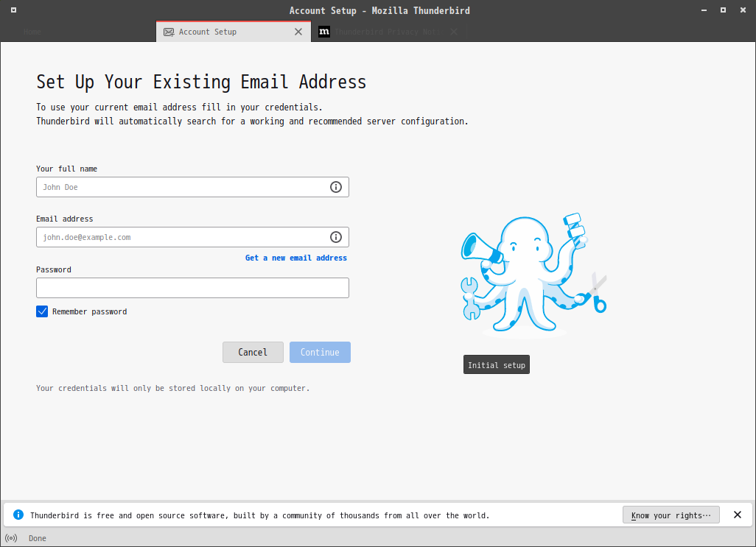Click the Continue button
The width and height of the screenshot is (756, 547).
tap(320, 352)
